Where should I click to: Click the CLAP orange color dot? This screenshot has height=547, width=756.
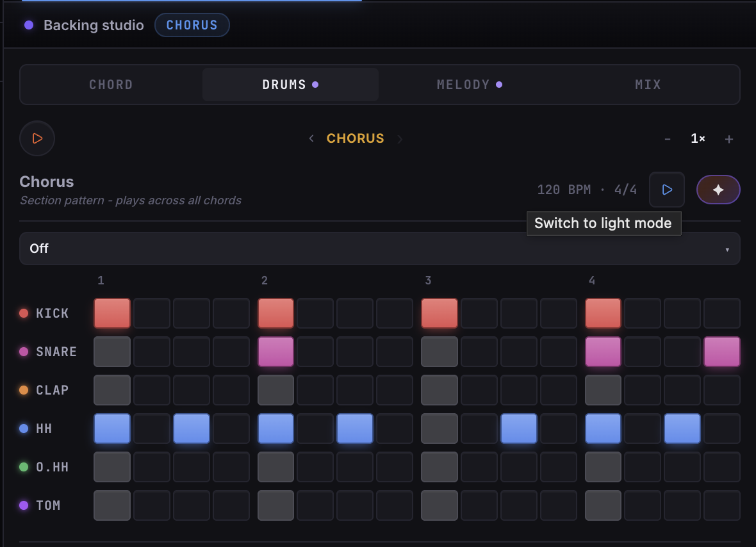24,390
